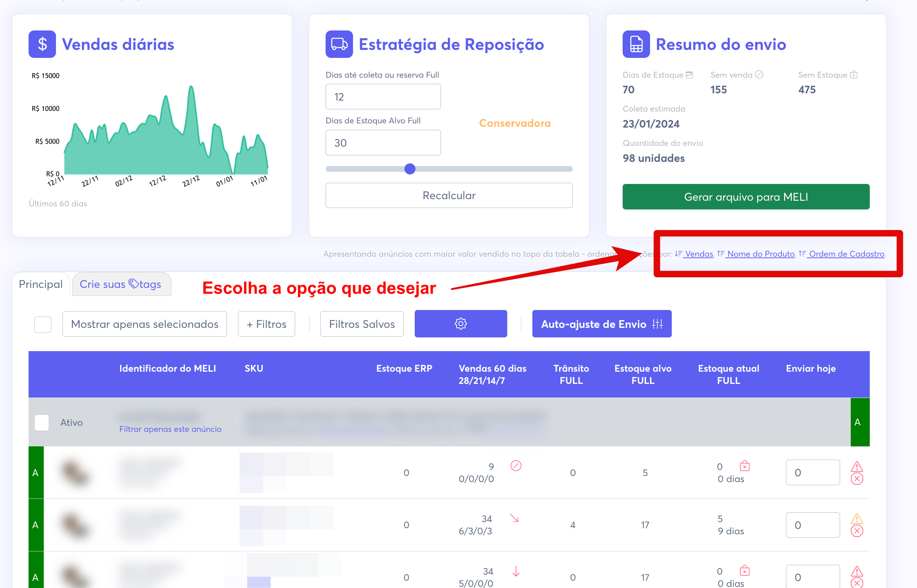This screenshot has width=917, height=588.
Task: Click the Sem venda circle-slash icon
Action: [759, 75]
